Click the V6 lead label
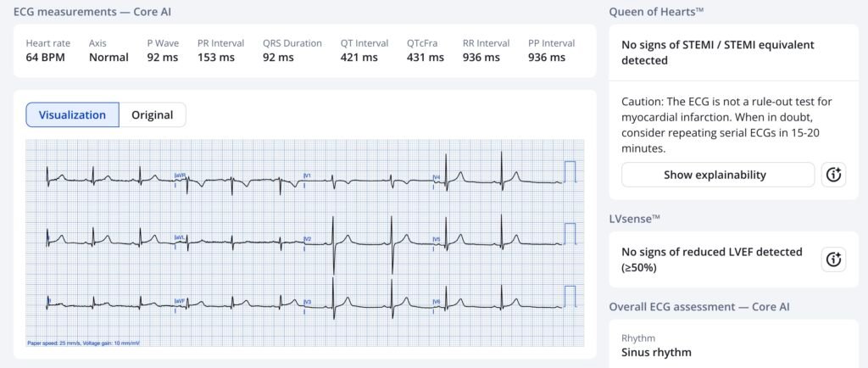The width and height of the screenshot is (868, 368). click(x=436, y=301)
